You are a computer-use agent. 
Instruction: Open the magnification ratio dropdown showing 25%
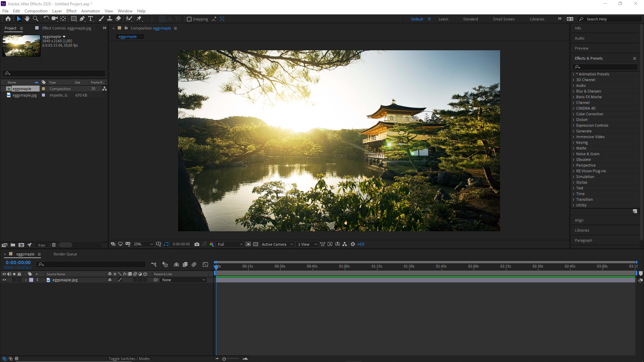tap(143, 244)
